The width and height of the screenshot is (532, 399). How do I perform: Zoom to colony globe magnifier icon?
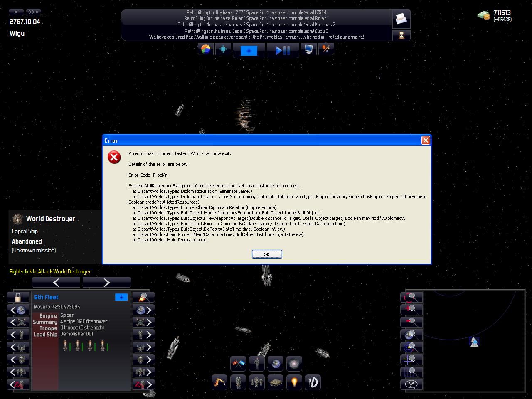tap(411, 335)
